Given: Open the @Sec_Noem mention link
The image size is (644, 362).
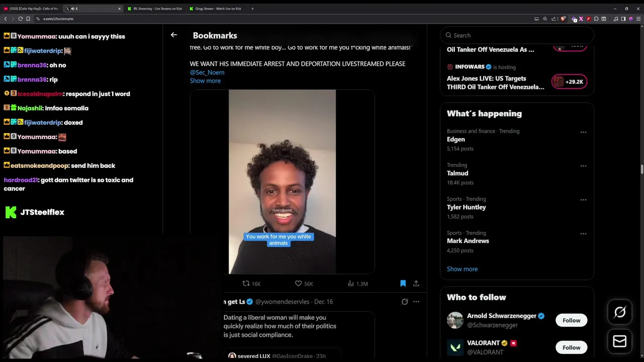Looking at the screenshot, I should click(207, 72).
